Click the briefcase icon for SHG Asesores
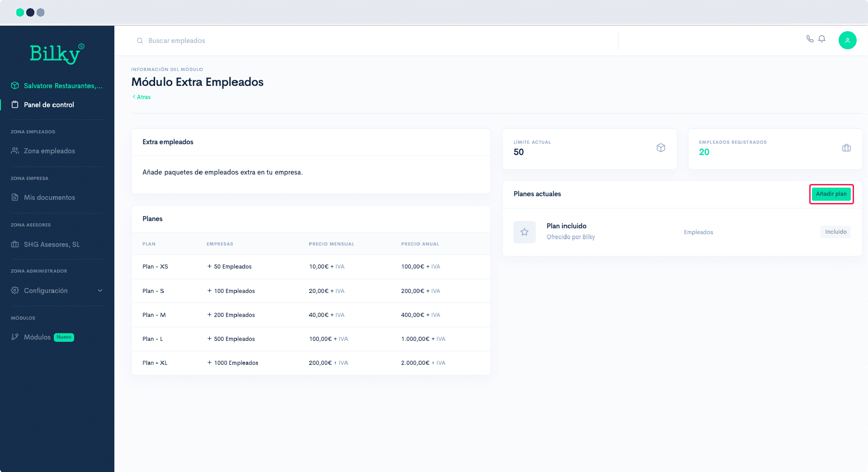This screenshot has height=472, width=868. (15, 244)
